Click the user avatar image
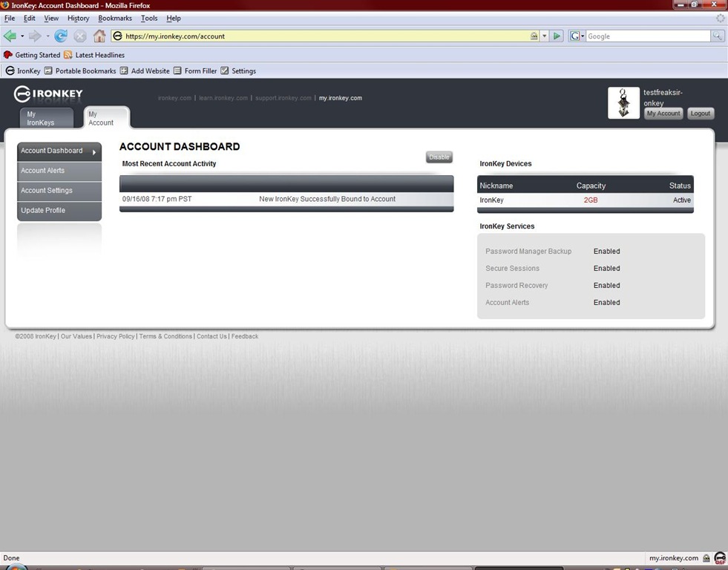Image resolution: width=728 pixels, height=570 pixels. click(x=623, y=103)
